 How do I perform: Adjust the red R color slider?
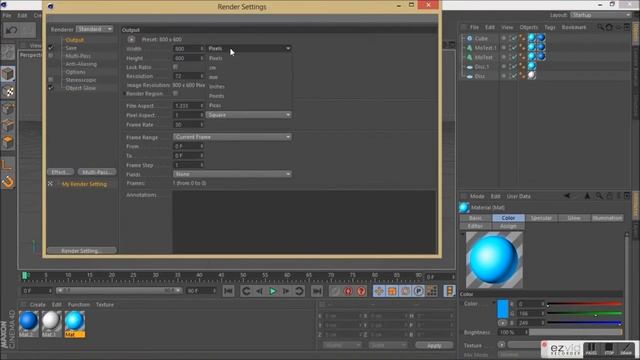(584, 304)
